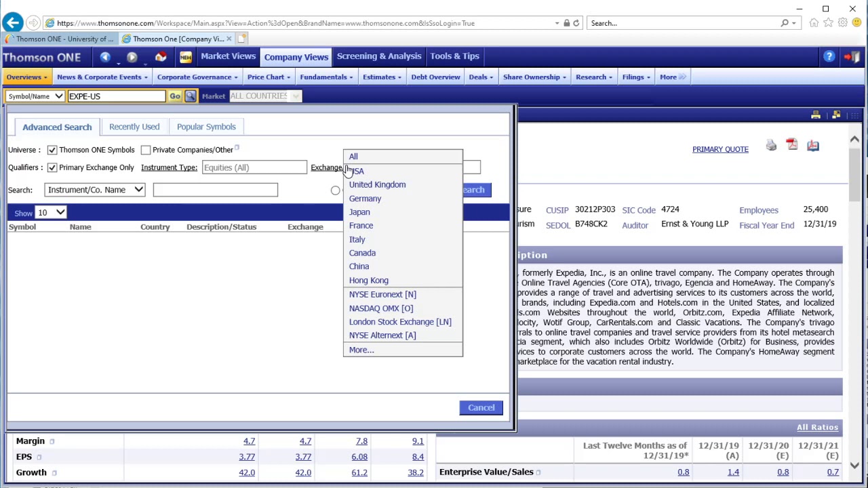
Task: Close the Thomson One Company Views browser tab
Action: tap(229, 39)
